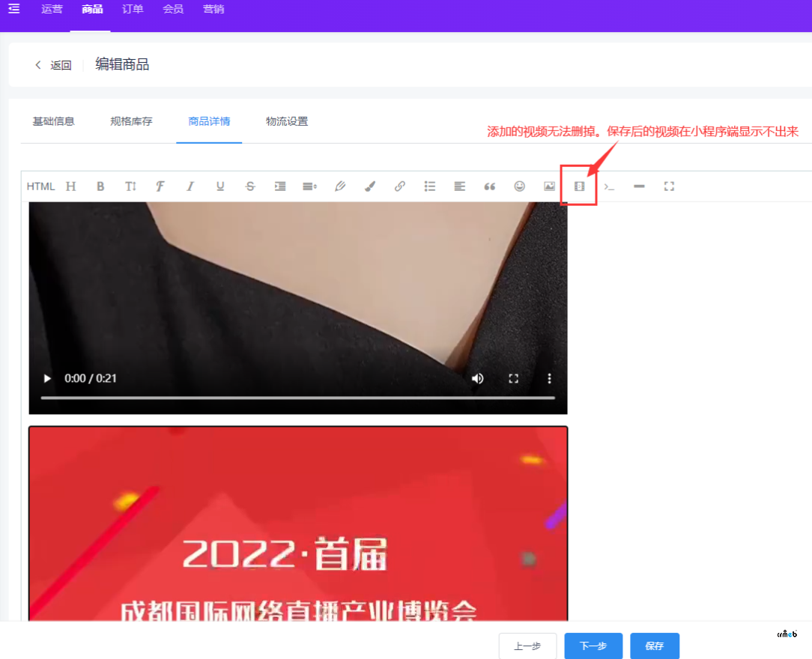Toggle bold text formatting

point(100,186)
